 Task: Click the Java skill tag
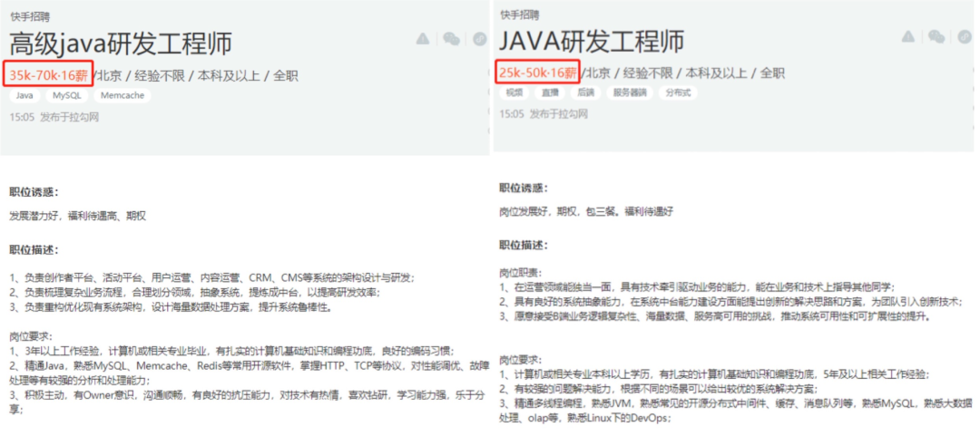(25, 95)
